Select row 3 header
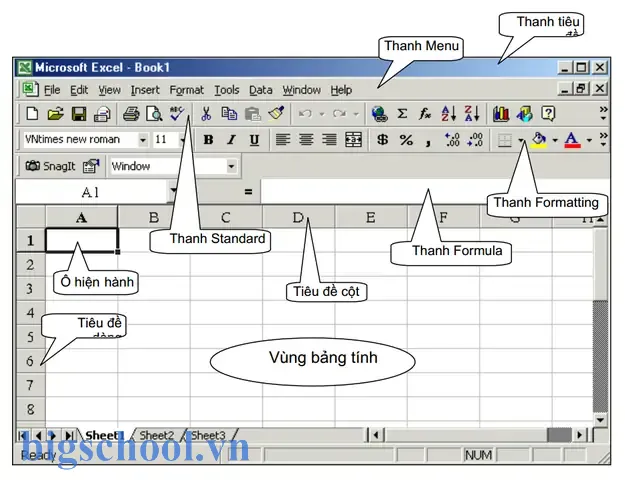The image size is (625, 480). (30, 288)
